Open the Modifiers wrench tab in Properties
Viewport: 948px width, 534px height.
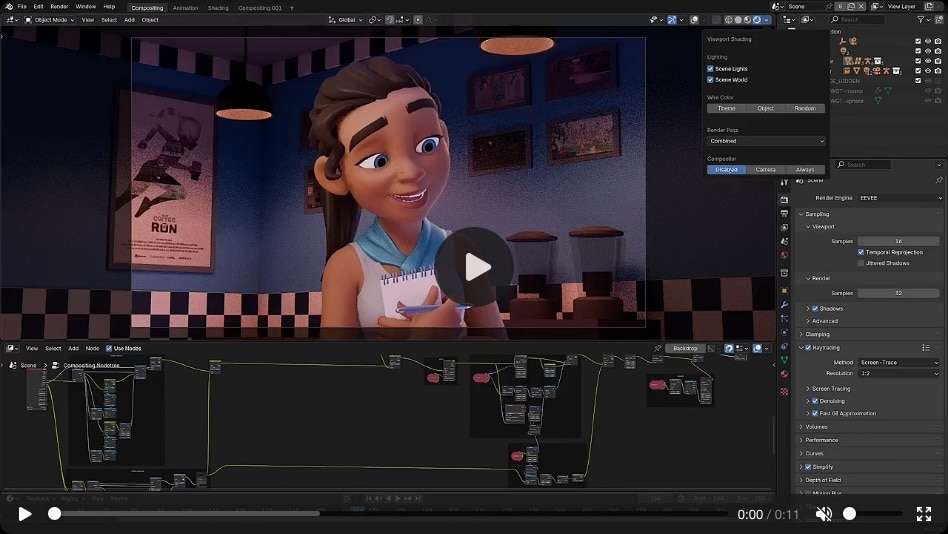[x=785, y=304]
